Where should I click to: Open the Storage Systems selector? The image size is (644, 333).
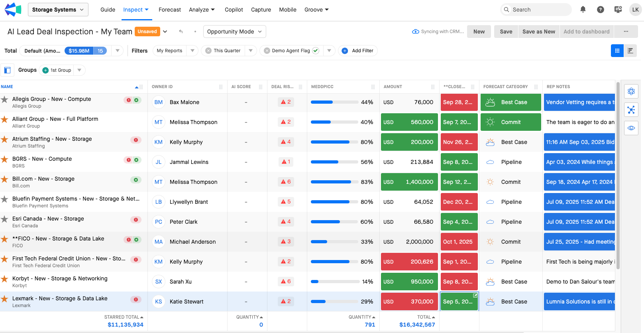tap(58, 10)
